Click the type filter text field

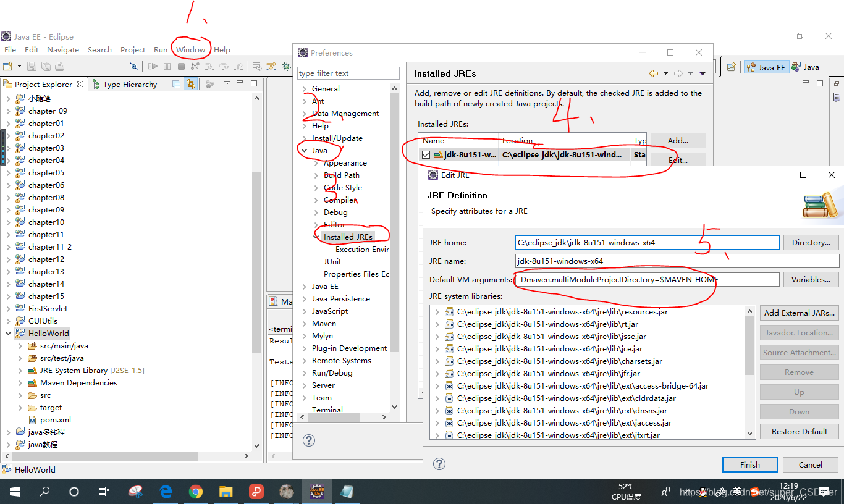tap(348, 73)
